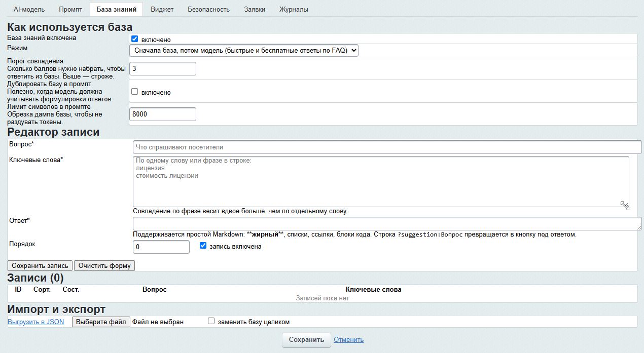Click the Записей пока нет message
Viewport: 644px width, 353px height.
tap(323, 298)
